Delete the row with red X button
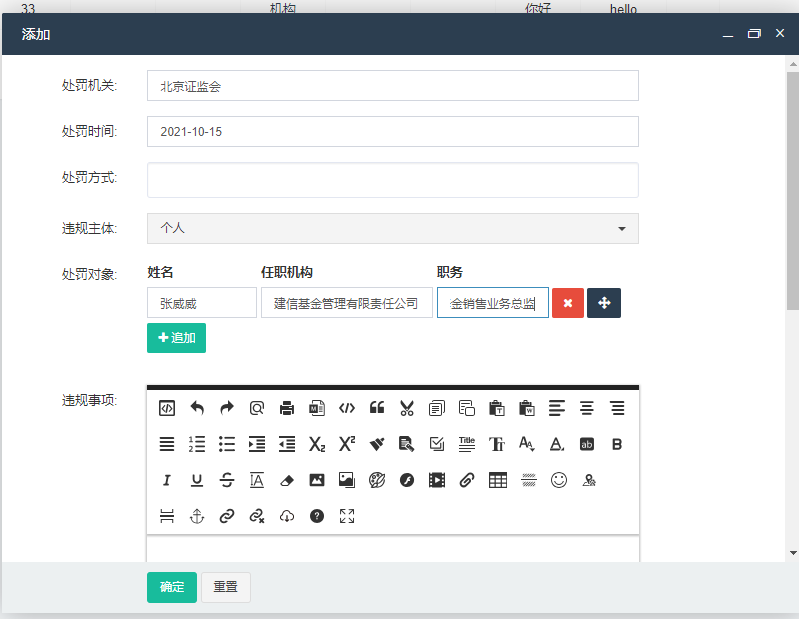The image size is (799, 619). (x=567, y=303)
